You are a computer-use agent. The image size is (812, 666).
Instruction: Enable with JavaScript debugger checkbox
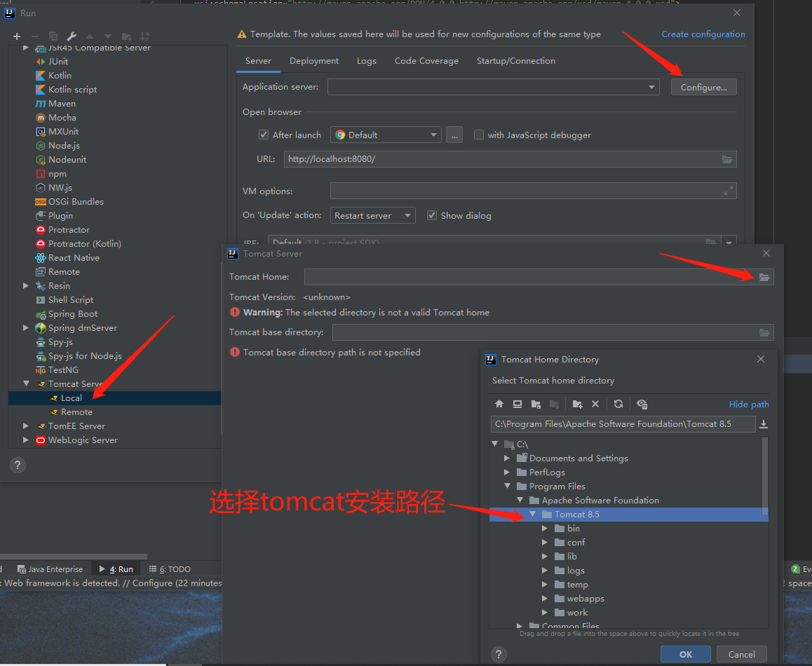[x=479, y=135]
